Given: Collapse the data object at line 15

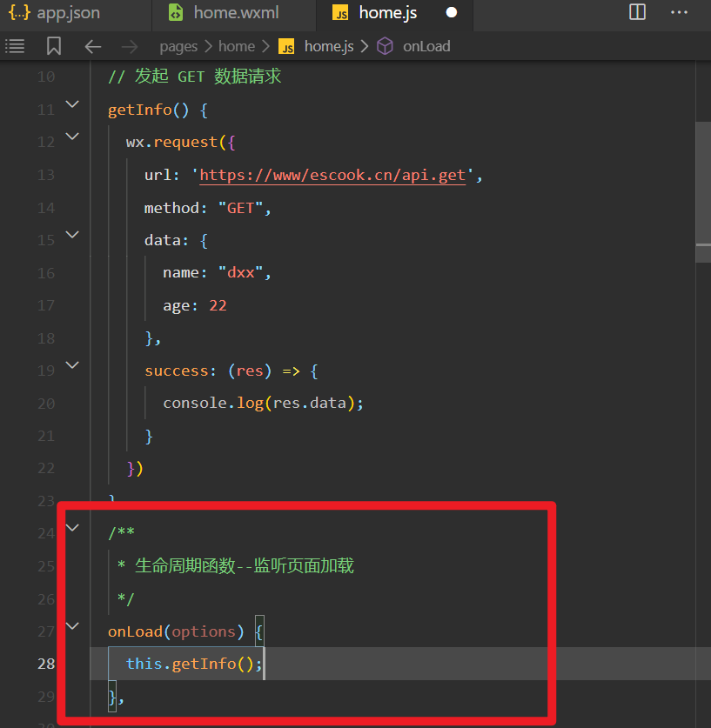Looking at the screenshot, I should click(x=72, y=235).
